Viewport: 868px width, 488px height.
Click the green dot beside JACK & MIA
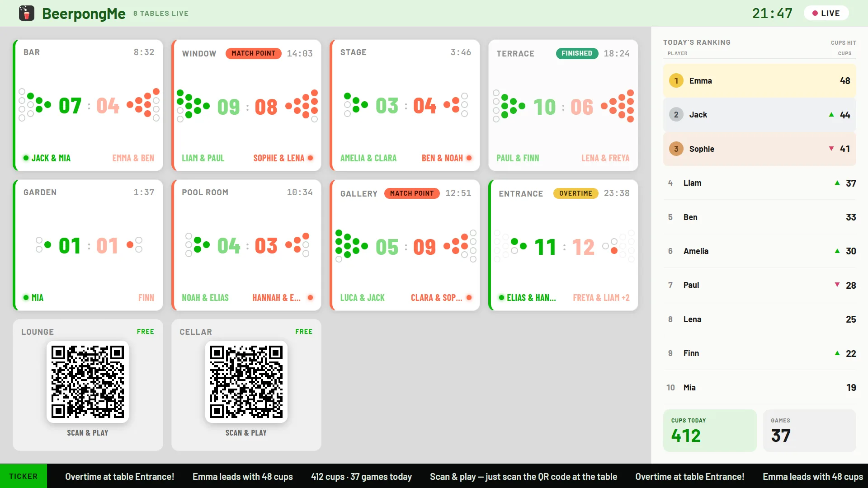coord(26,158)
